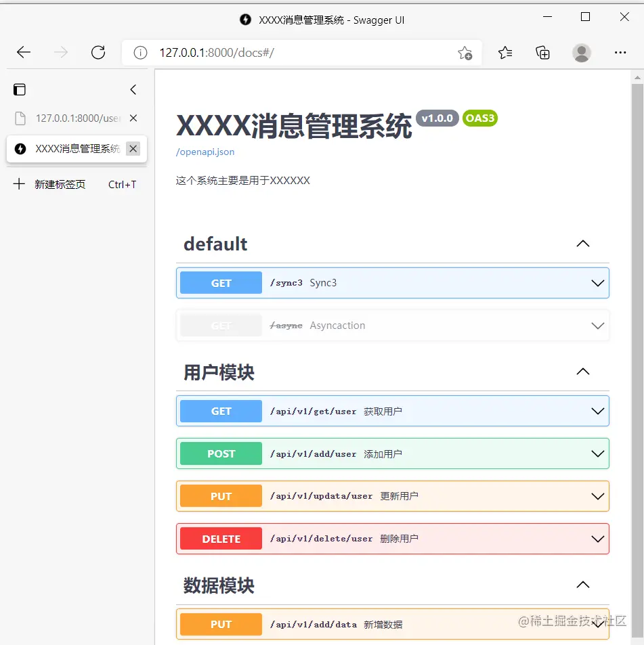Viewport: 644px width, 645px height.
Task: Open the Settings and more menu
Action: (620, 53)
